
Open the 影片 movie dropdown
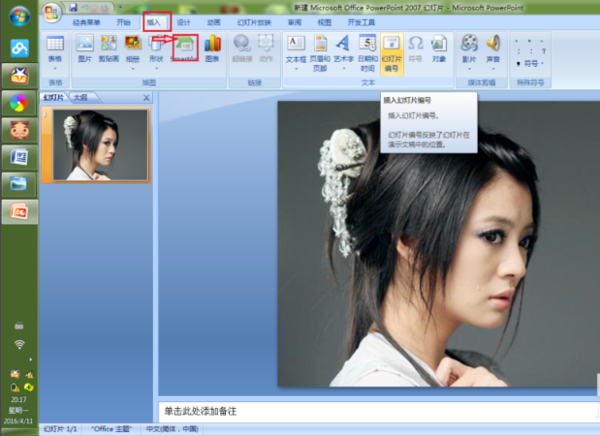click(x=470, y=69)
